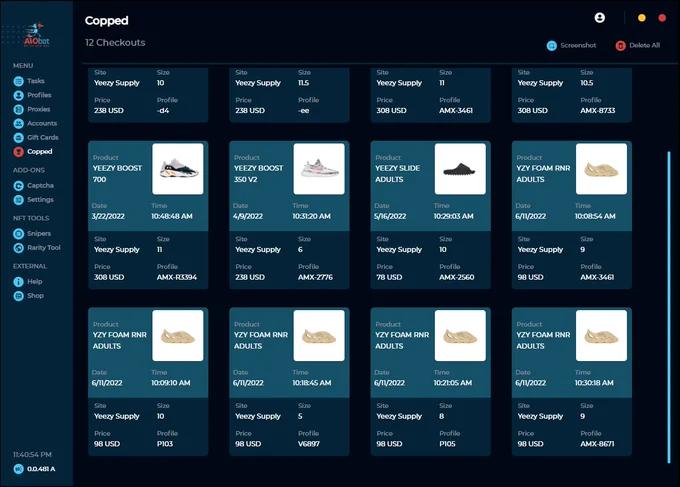Click the Delete All button label
The height and width of the screenshot is (487, 680).
[644, 45]
